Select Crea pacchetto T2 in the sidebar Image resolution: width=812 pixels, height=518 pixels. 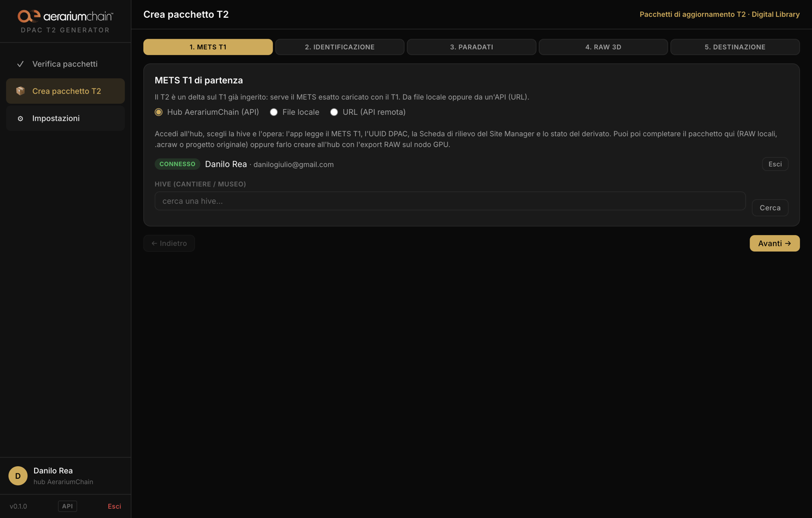[x=65, y=91]
